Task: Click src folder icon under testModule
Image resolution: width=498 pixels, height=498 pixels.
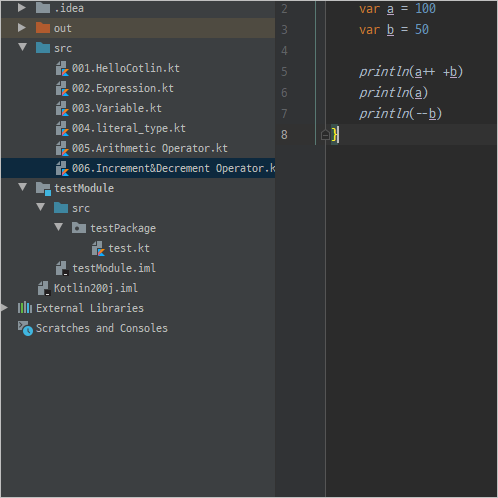Action: coord(61,208)
